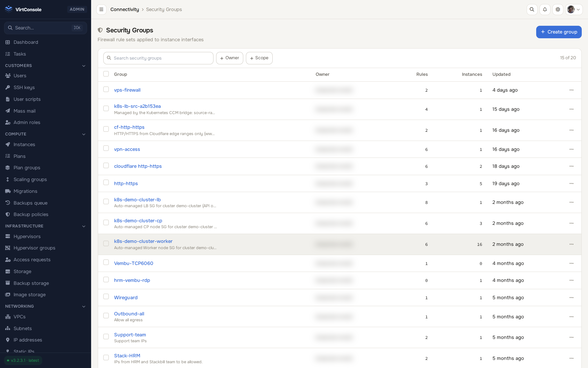
Task: Check the Wireguard row checkbox
Action: (106, 296)
